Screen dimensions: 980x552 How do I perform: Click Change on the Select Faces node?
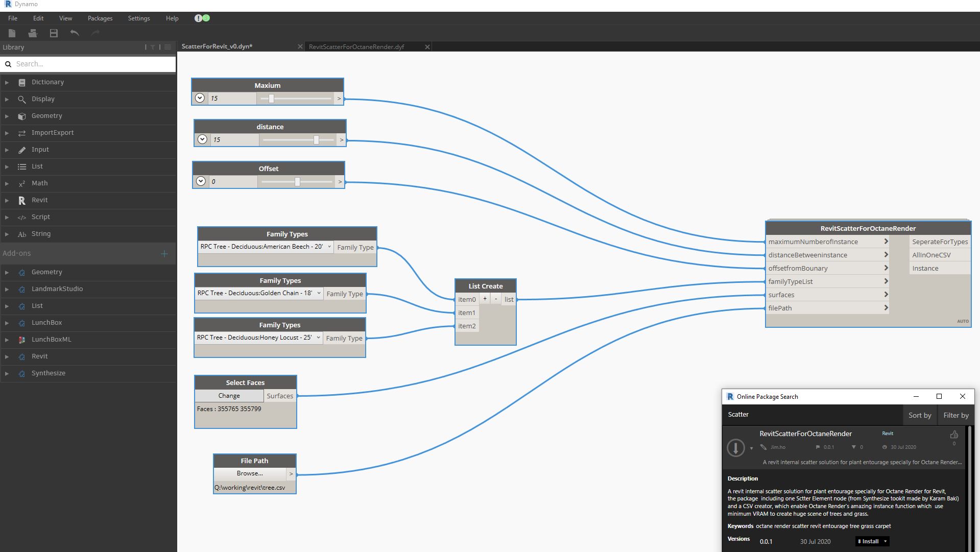[x=229, y=396]
